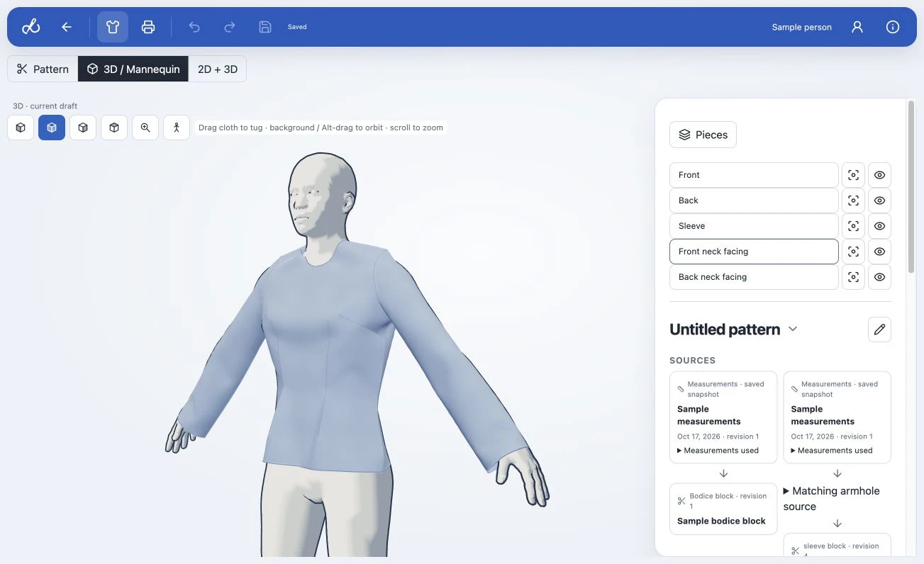Open the user profile icon
This screenshot has height=564, width=924.
click(857, 27)
